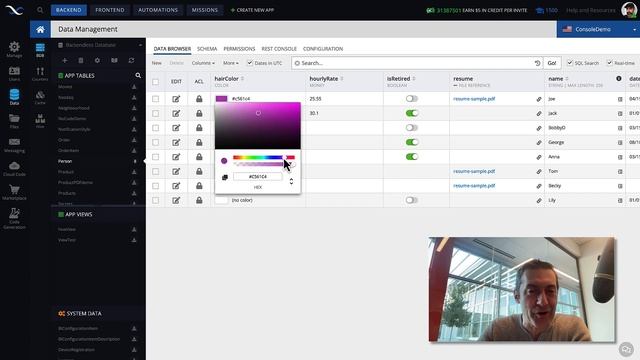The height and width of the screenshot is (360, 640).
Task: Select the Counters data sub-section
Action: [40, 74]
